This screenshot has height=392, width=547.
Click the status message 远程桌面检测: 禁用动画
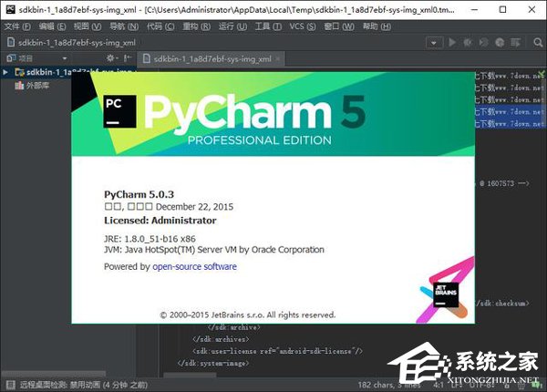coord(84,385)
